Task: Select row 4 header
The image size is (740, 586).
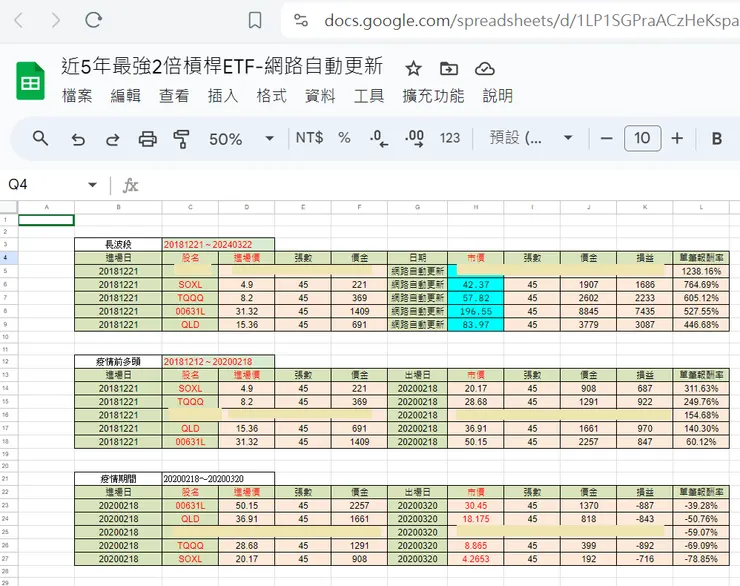Action: coord(6,258)
